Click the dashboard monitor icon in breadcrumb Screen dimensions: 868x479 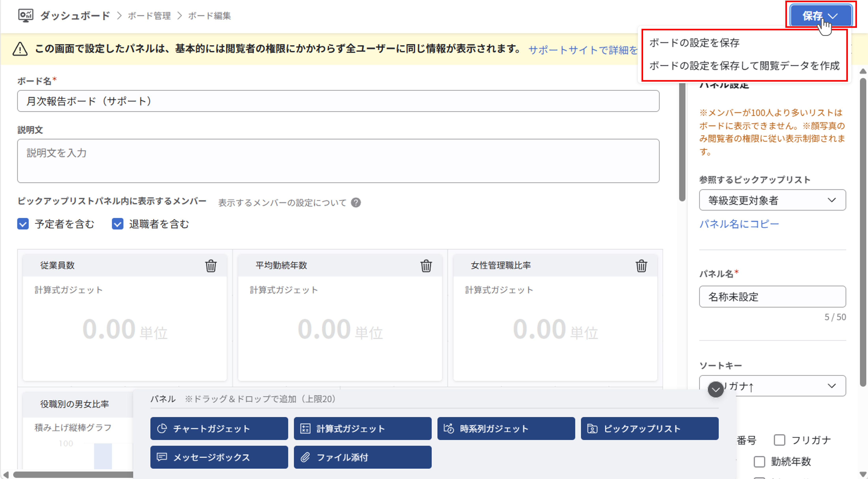click(26, 16)
